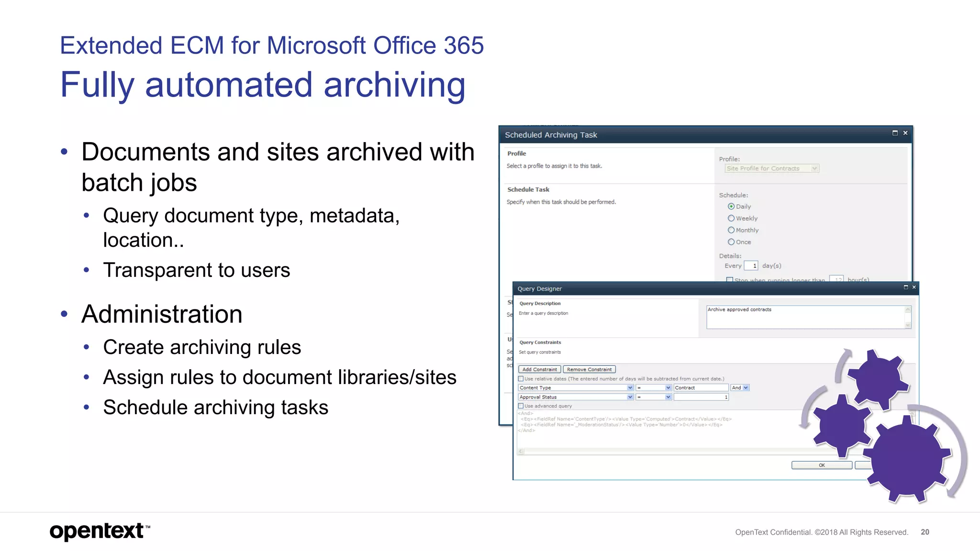Enable Use advanced query checkbox
Screen dimensions: 980x551
(521, 406)
